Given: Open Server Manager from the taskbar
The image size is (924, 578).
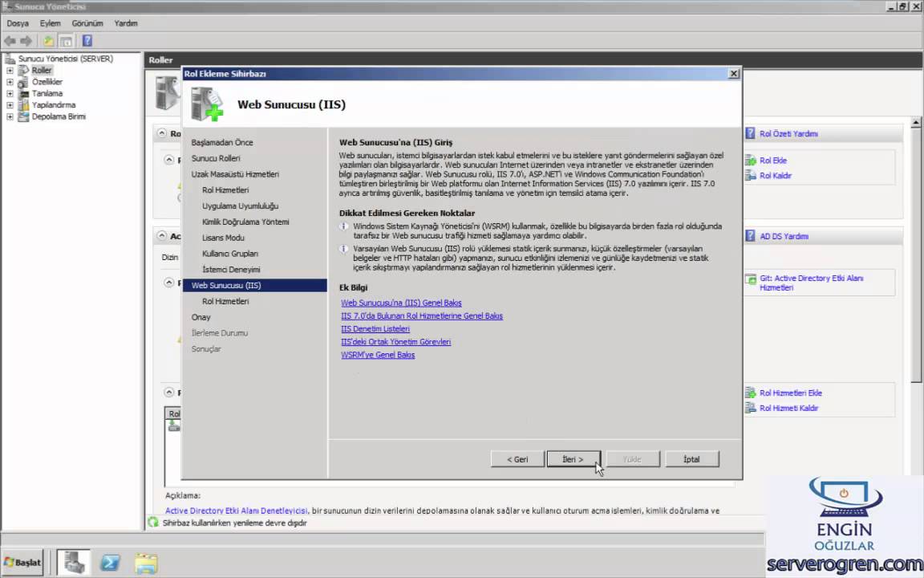Looking at the screenshot, I should (75, 562).
